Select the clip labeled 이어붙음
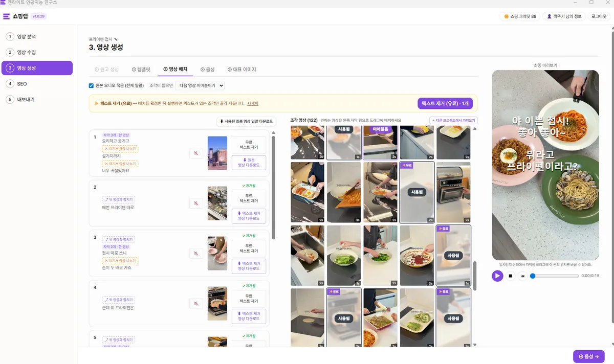Viewport: 614px width, 364px height. pyautogui.click(x=381, y=143)
